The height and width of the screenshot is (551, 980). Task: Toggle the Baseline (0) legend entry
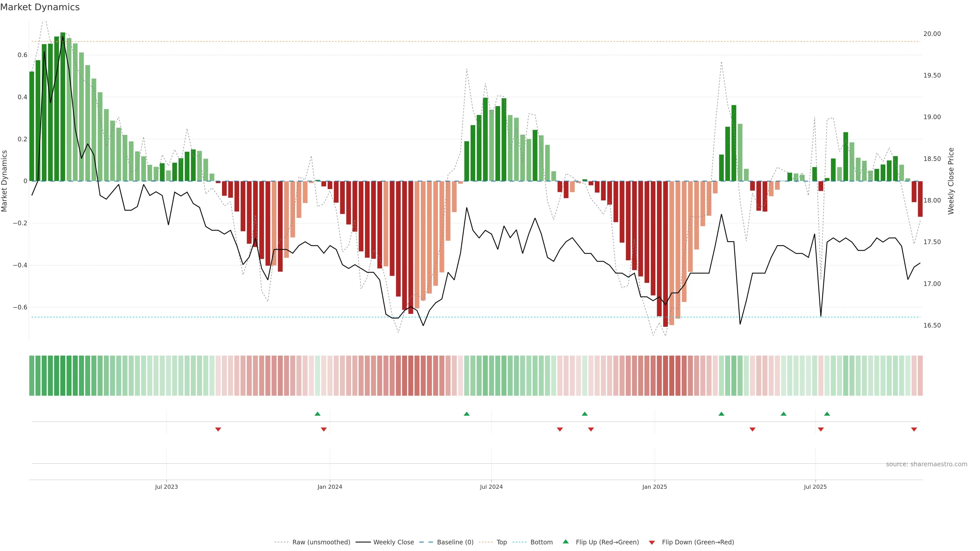click(x=455, y=542)
